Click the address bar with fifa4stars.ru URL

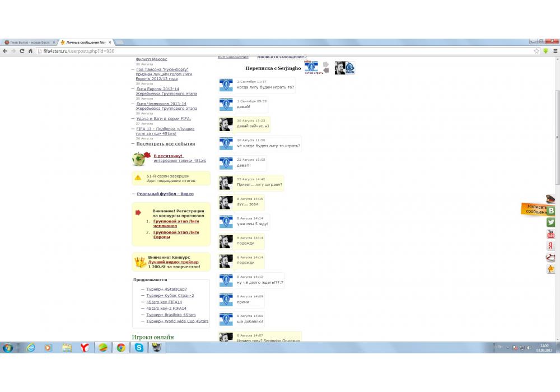coord(280,51)
